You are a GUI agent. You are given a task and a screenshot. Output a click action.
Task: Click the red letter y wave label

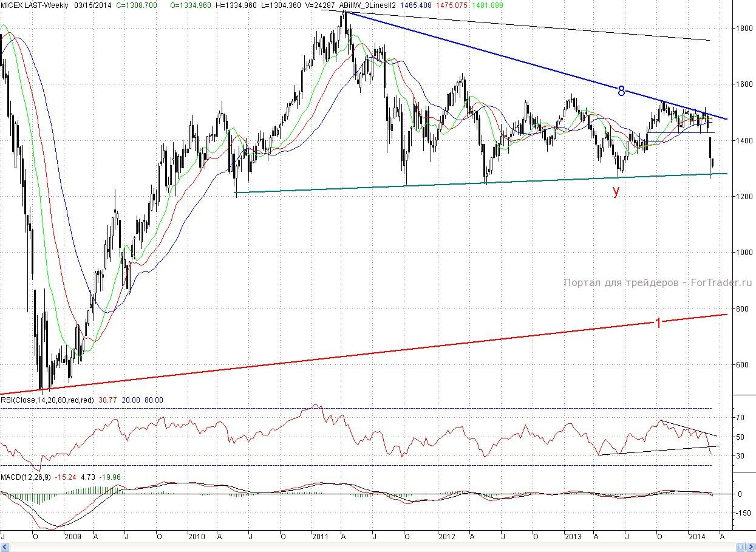click(616, 191)
